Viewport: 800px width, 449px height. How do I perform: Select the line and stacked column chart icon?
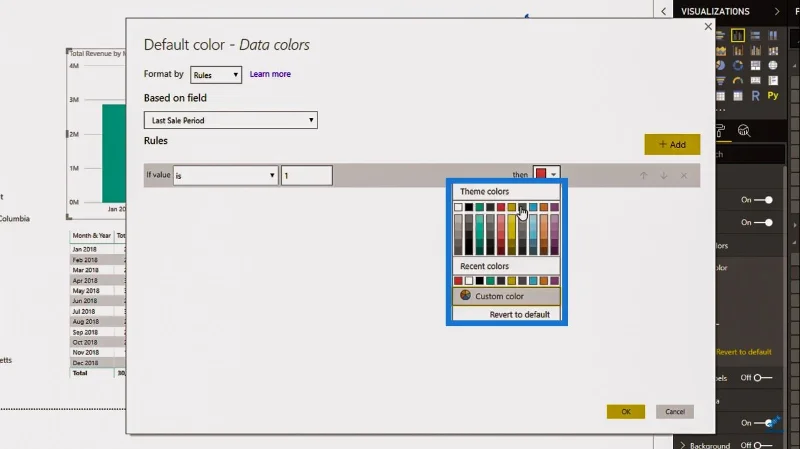point(738,51)
